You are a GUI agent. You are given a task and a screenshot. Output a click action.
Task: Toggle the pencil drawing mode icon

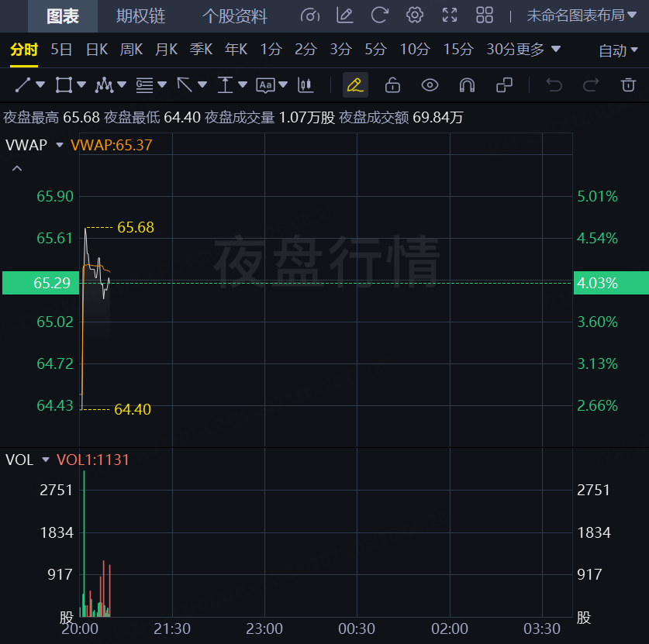[x=355, y=84]
